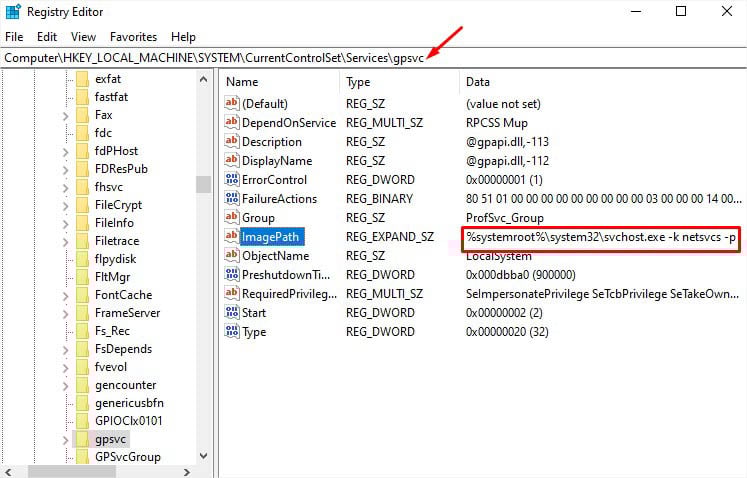This screenshot has width=747, height=478.
Task: Click the FailureActions binary value icon
Action: (232, 198)
